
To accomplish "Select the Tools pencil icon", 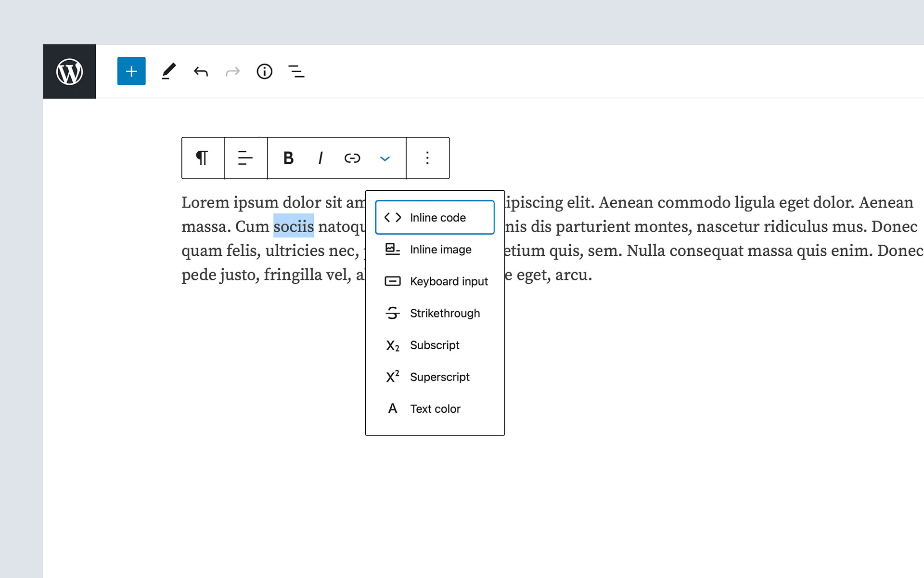I will tap(168, 71).
